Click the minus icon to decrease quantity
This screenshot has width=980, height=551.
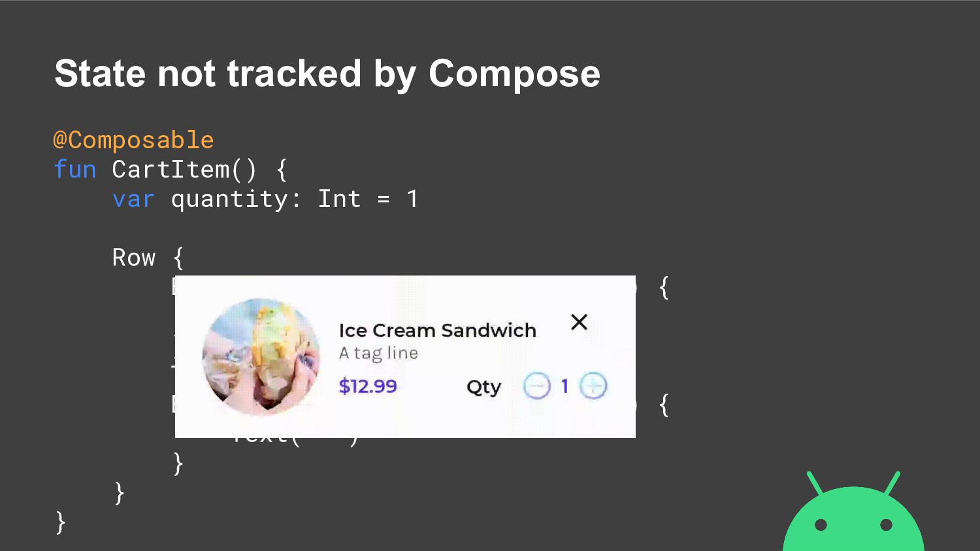tap(537, 386)
